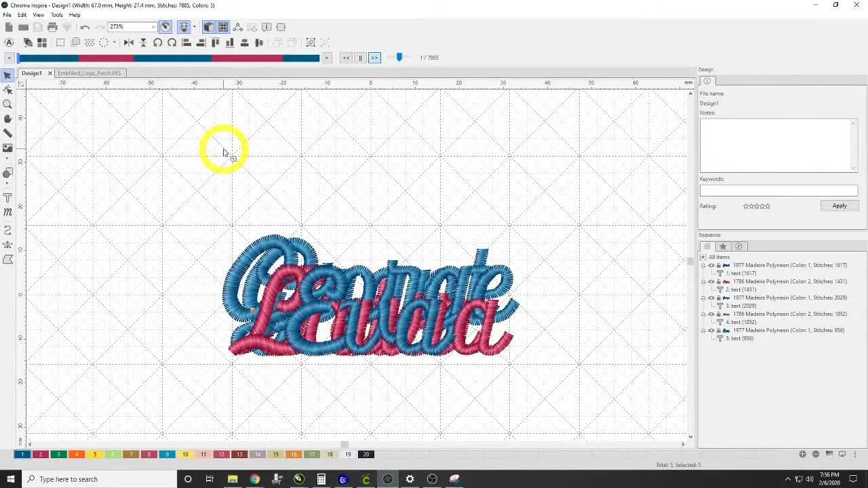The height and width of the screenshot is (488, 868).
Task: Print the design with the printer icon
Action: [x=52, y=27]
